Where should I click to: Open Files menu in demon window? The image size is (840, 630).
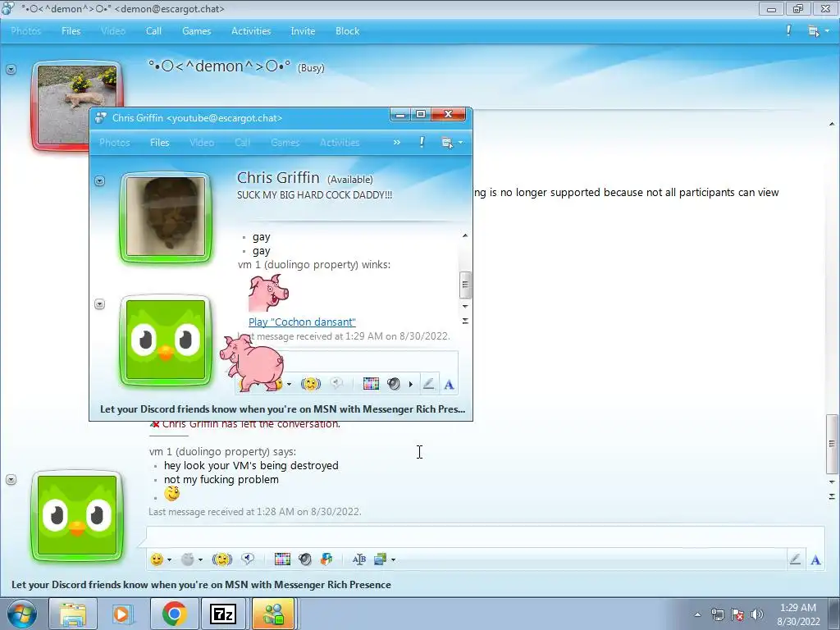tap(71, 31)
